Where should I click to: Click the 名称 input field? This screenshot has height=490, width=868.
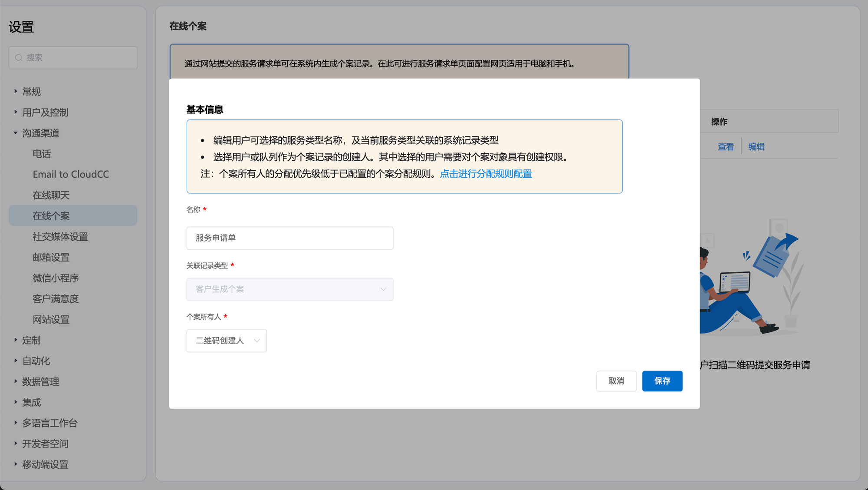pos(289,238)
